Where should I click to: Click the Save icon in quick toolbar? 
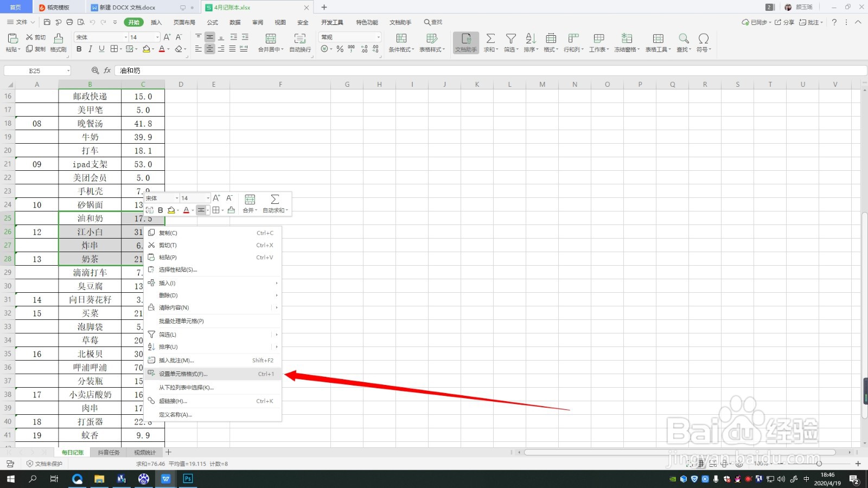pos(47,22)
